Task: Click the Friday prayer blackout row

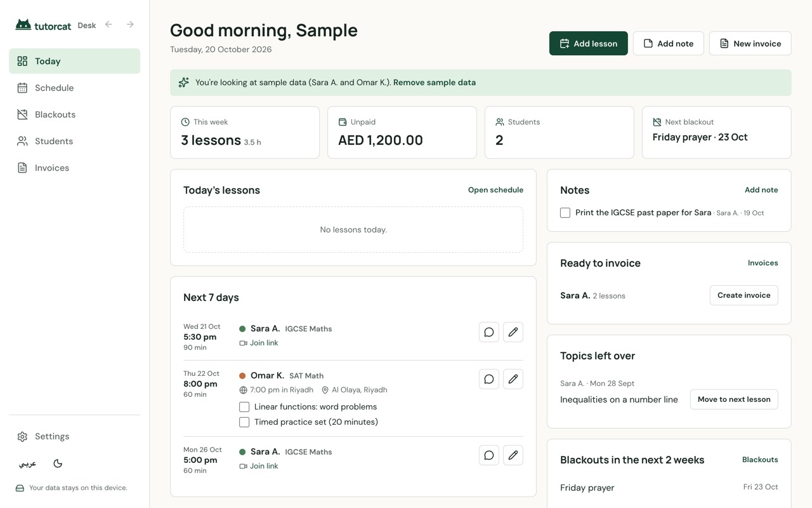Action: [669, 488]
